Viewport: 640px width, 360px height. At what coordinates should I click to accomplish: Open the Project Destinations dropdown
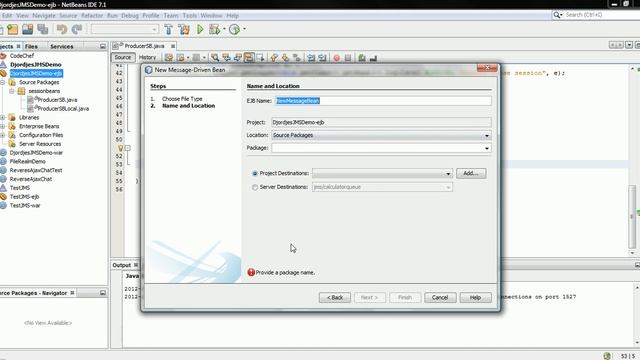(x=448, y=174)
